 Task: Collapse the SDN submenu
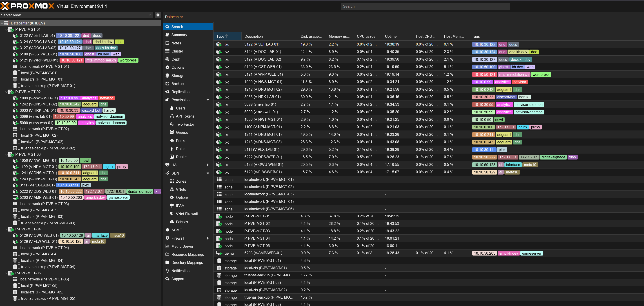tap(208, 173)
